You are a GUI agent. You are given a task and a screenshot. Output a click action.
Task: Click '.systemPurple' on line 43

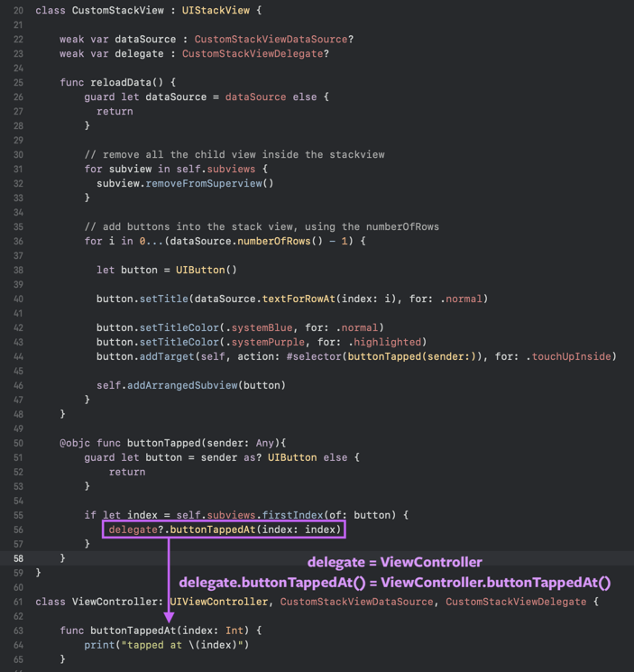pyautogui.click(x=265, y=342)
